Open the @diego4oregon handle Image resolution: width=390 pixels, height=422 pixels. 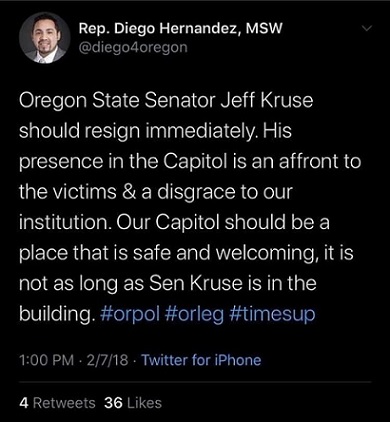[133, 48]
